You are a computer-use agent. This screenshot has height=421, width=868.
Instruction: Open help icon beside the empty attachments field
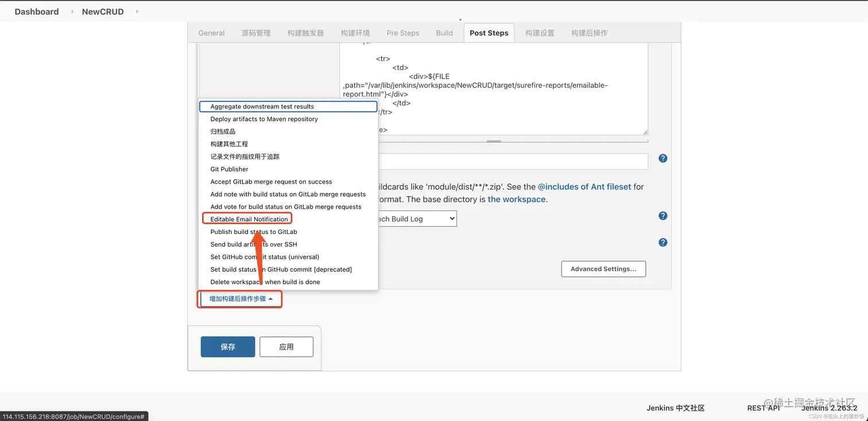(662, 158)
